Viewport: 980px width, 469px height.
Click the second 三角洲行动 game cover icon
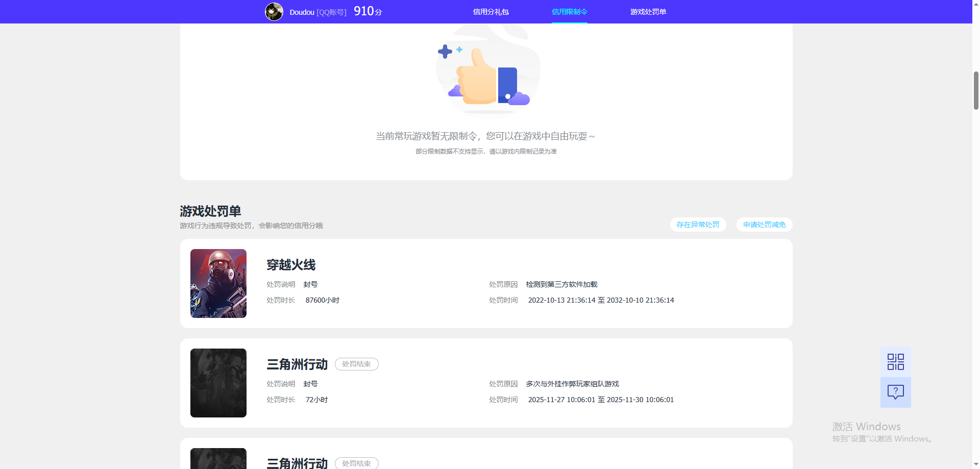pyautogui.click(x=218, y=458)
